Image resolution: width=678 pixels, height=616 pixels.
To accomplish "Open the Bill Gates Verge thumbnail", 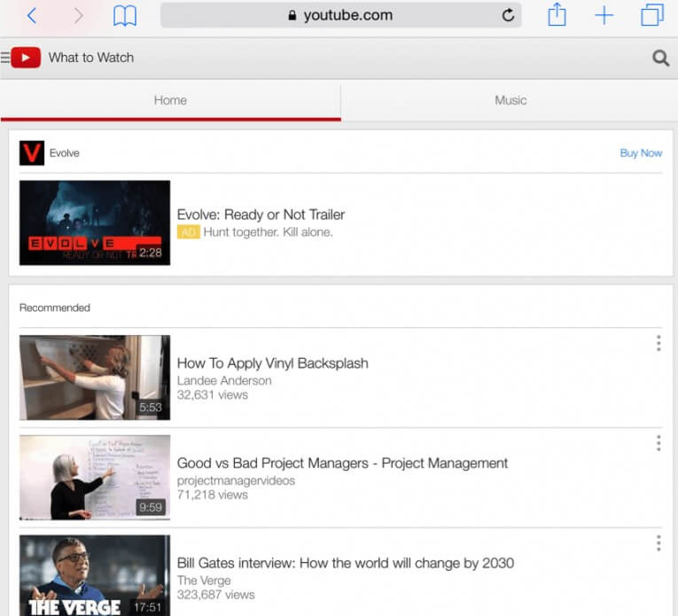I will tap(95, 574).
